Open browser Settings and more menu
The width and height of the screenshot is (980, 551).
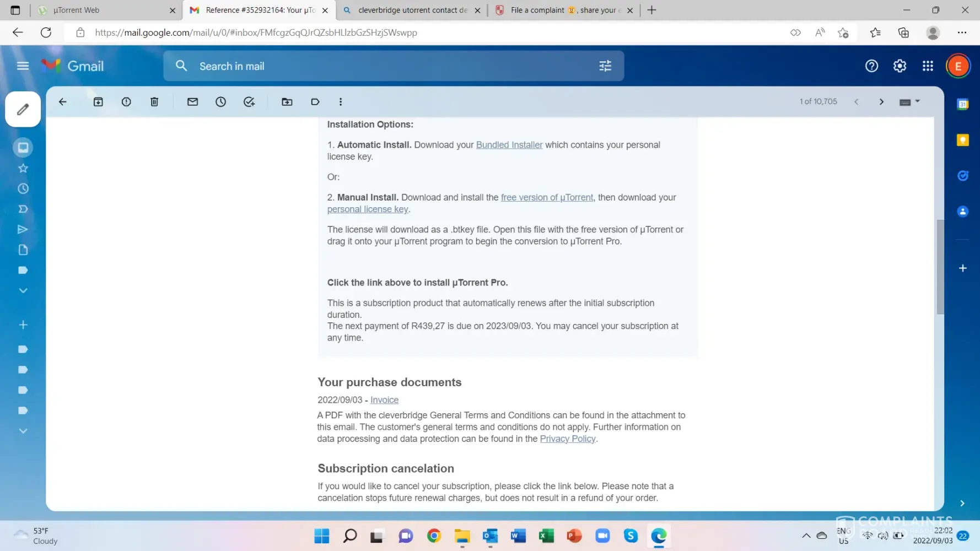pyautogui.click(x=962, y=33)
